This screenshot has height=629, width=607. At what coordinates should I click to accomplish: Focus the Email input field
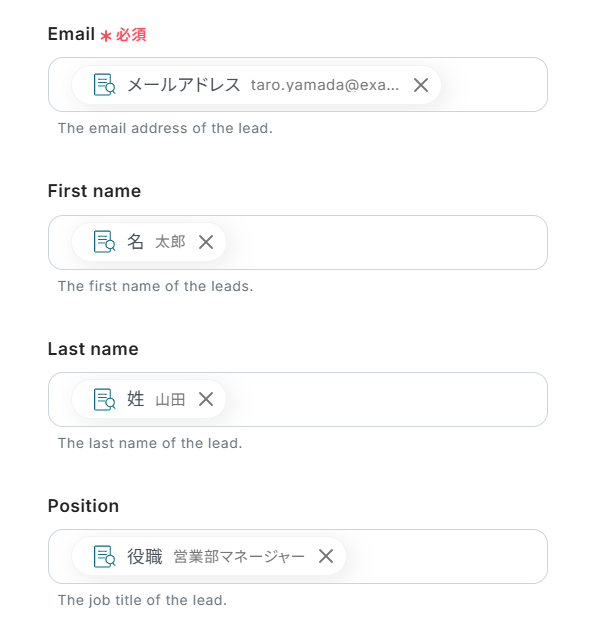[298, 85]
